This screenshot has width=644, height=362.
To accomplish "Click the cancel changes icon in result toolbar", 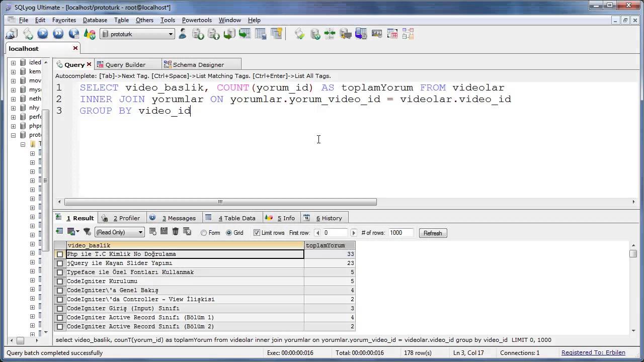I will click(x=187, y=231).
